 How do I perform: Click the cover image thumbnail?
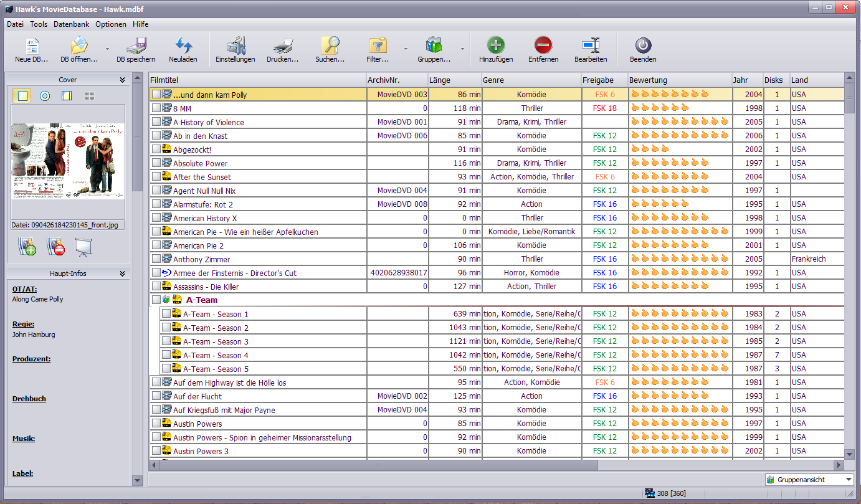pyautogui.click(x=68, y=161)
